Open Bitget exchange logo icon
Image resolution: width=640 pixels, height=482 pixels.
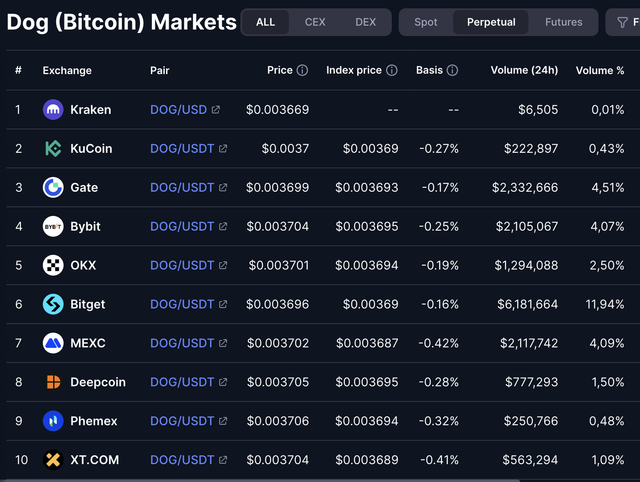[53, 304]
